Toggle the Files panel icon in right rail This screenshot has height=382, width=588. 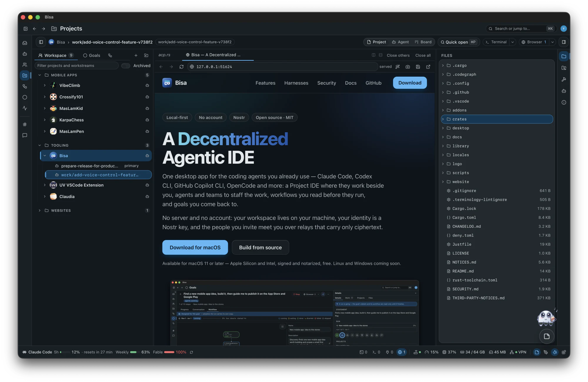[564, 56]
